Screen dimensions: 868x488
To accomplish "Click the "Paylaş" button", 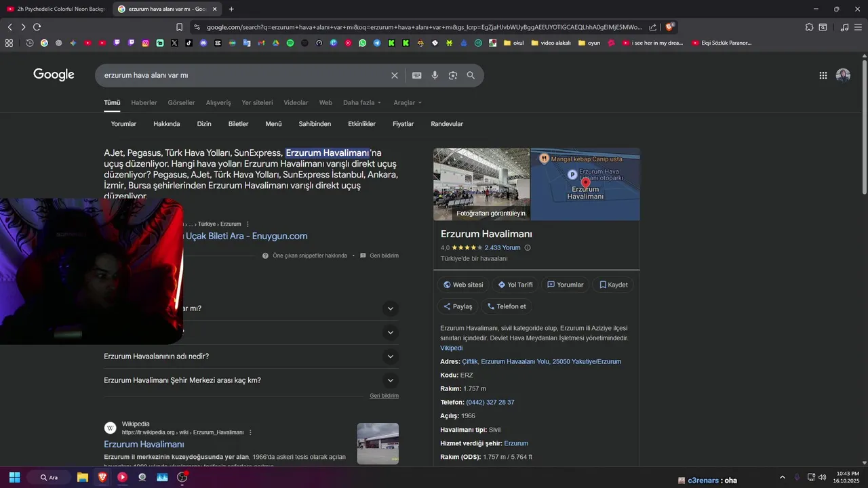I will click(x=458, y=306).
